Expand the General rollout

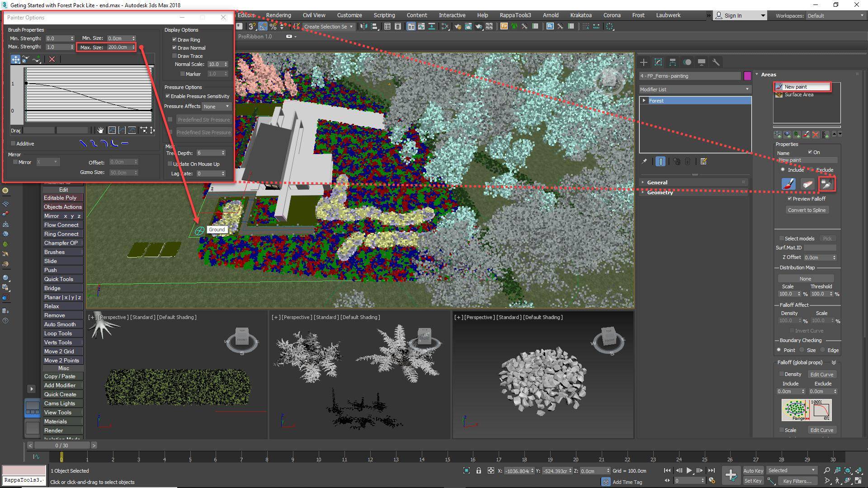click(x=657, y=182)
